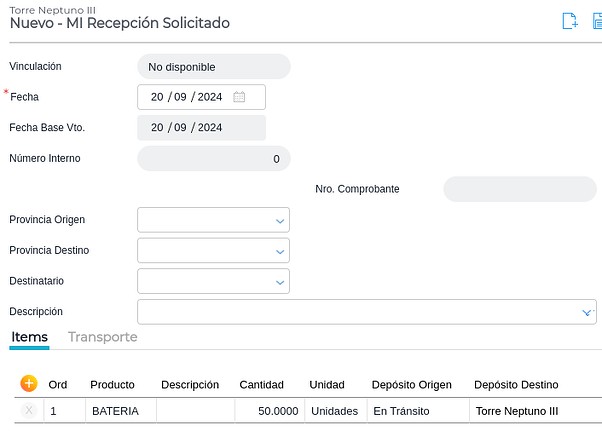Expand the Provincia Origen dropdown
Image resolution: width=602 pixels, height=431 pixels.
pos(280,221)
